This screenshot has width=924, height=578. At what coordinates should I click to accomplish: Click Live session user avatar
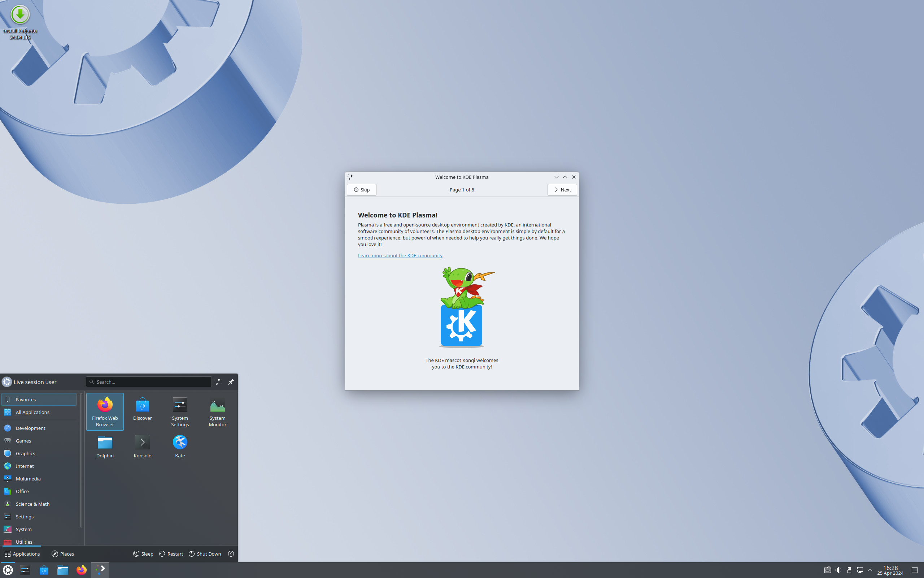pos(7,381)
